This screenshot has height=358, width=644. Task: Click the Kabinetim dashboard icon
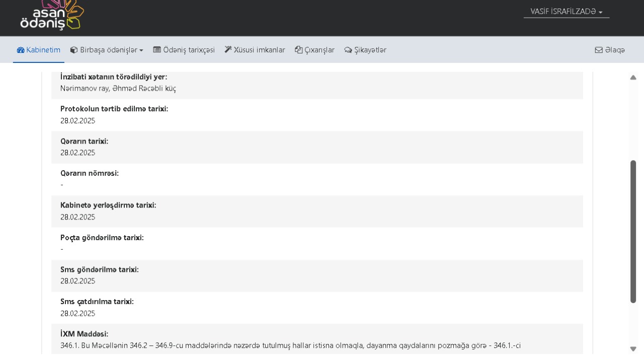point(21,50)
